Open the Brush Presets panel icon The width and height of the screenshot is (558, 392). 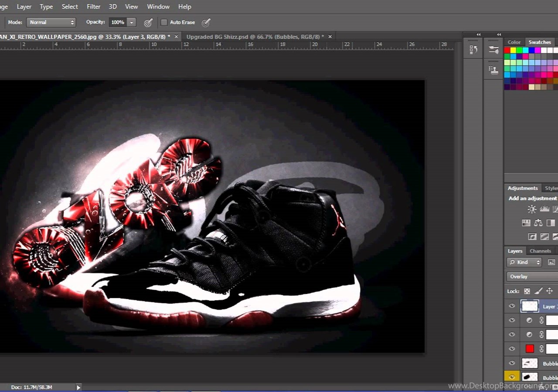493,50
